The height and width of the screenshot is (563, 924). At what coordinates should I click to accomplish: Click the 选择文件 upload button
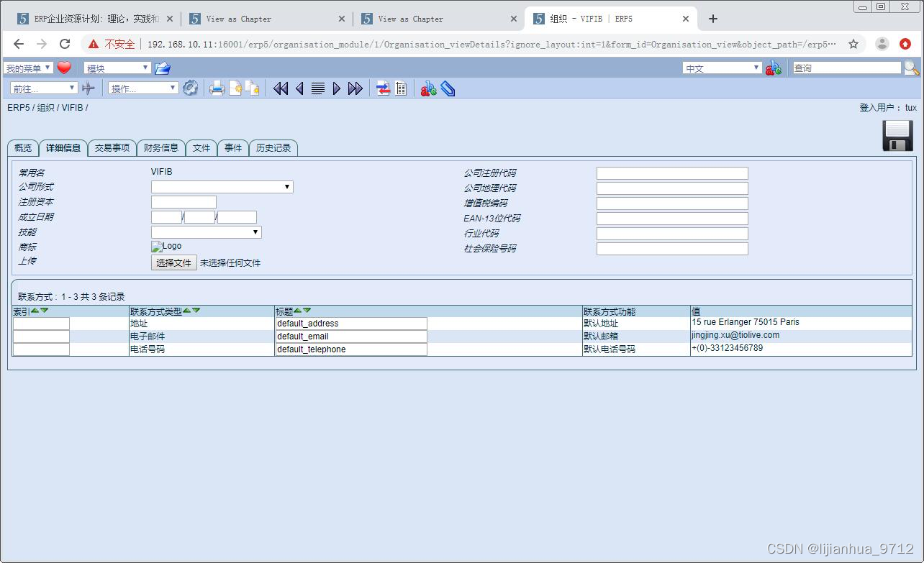click(173, 262)
